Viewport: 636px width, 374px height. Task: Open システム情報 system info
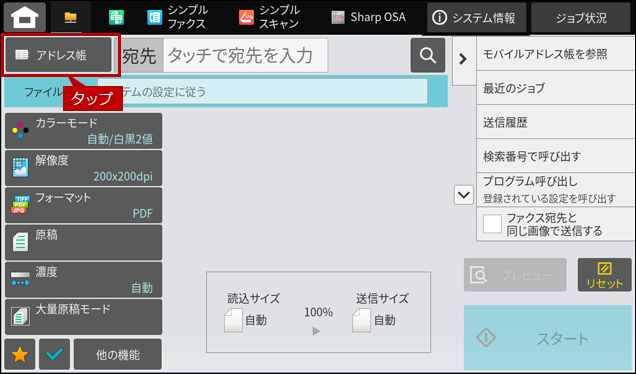[x=476, y=18]
